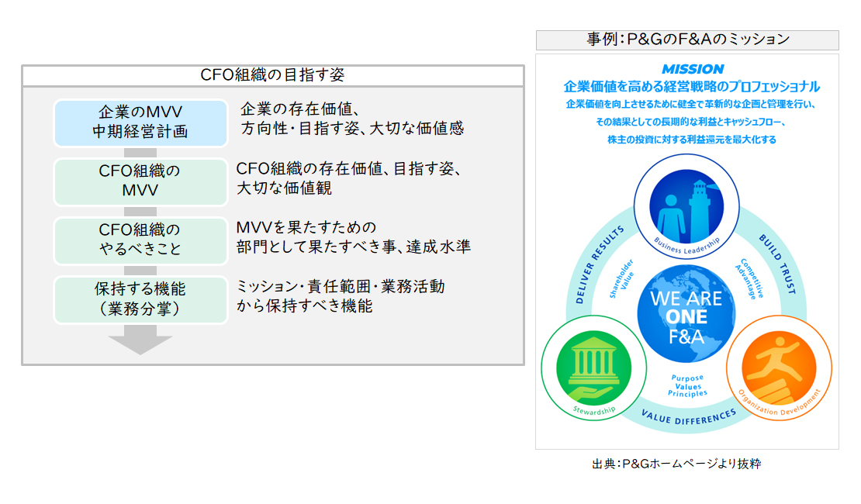This screenshot has height=504, width=861.
Task: Click 出典:P&Gホームページより抜粋 source caption
Action: (676, 464)
